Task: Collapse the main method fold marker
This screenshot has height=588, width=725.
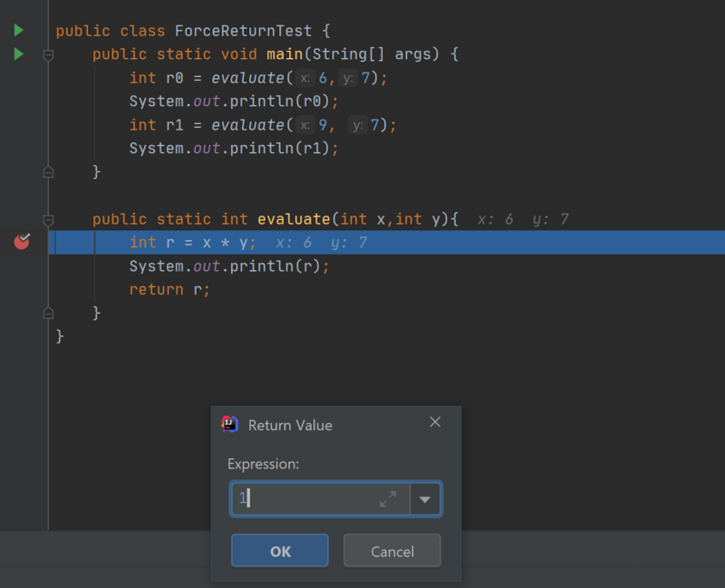Action: coord(48,55)
